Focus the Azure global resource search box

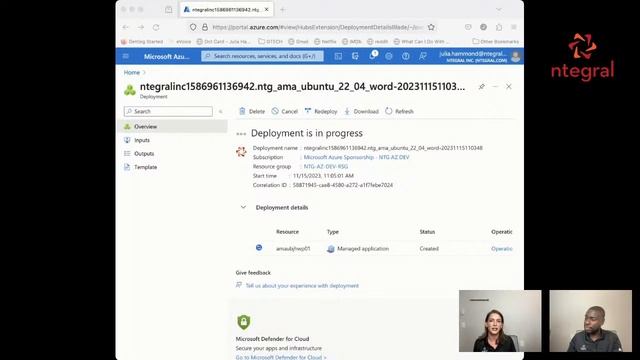pos(262,56)
